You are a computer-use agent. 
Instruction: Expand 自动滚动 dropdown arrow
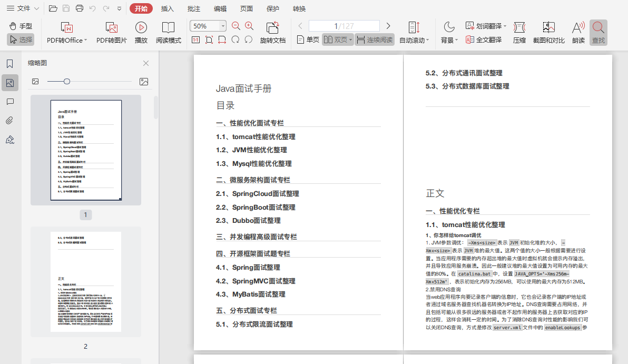pyautogui.click(x=428, y=41)
